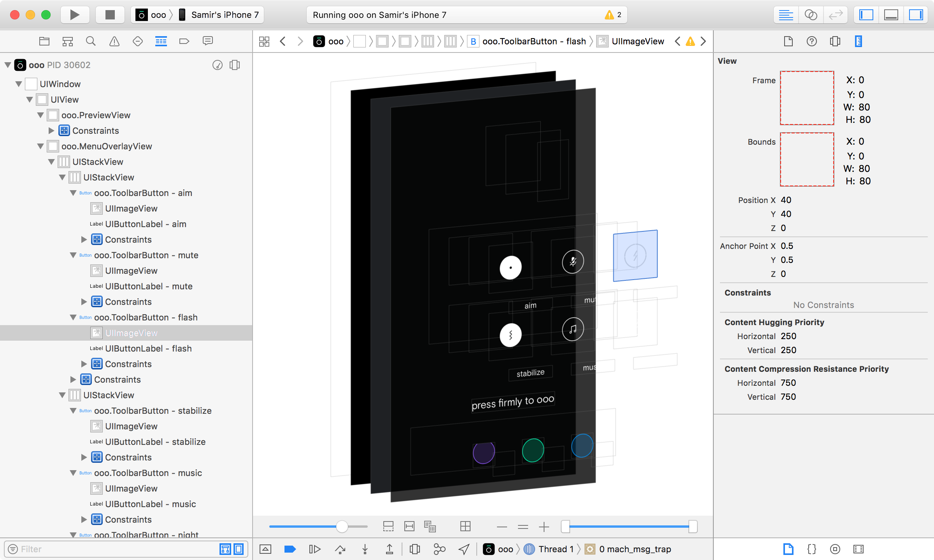934x560 pixels.
Task: Stop the running ooo app
Action: tap(110, 15)
